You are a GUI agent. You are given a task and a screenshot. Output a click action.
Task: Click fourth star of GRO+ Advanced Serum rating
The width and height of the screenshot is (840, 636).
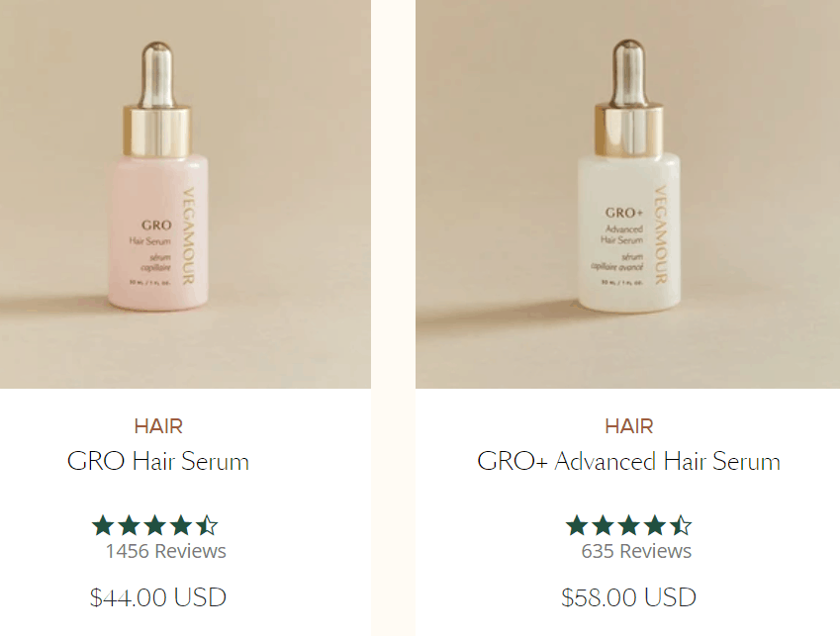[655, 525]
